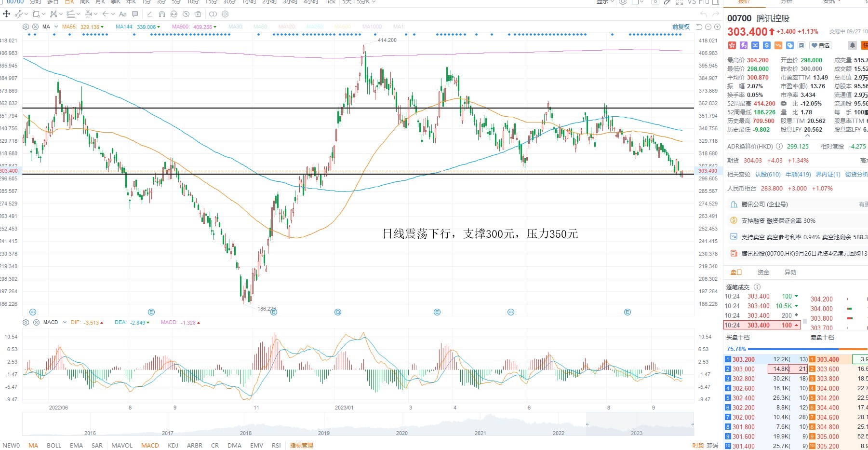
Task: Open the notes icon beside 自选
Action: pyautogui.click(x=801, y=45)
